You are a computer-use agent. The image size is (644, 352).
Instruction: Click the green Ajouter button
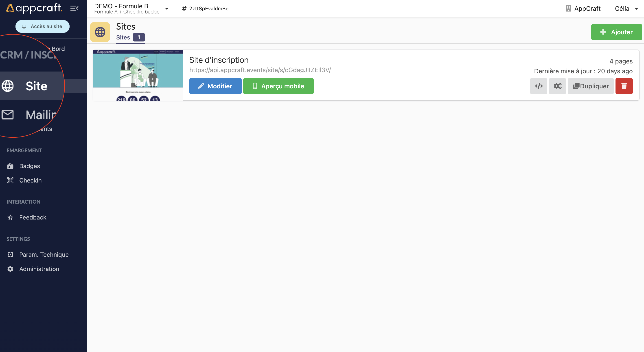[616, 32]
